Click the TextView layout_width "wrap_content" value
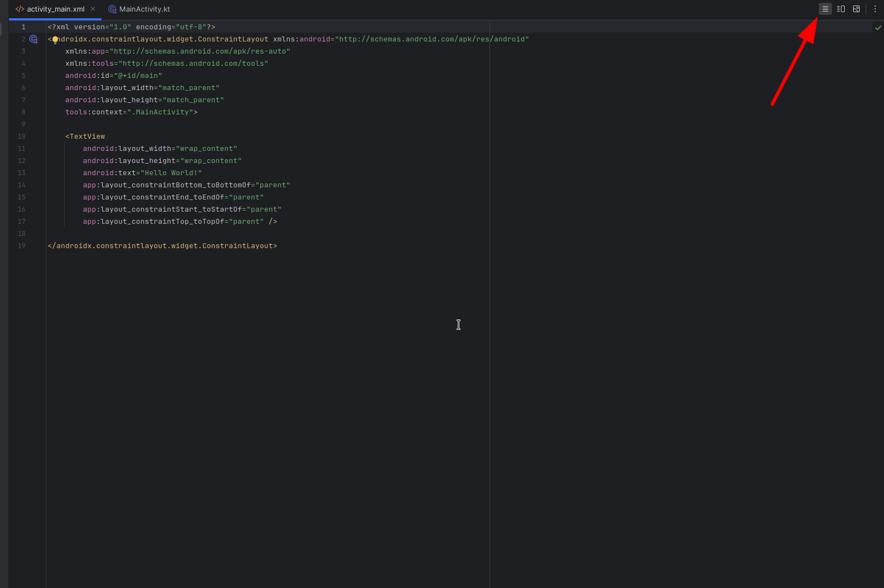The image size is (884, 588). tap(207, 149)
